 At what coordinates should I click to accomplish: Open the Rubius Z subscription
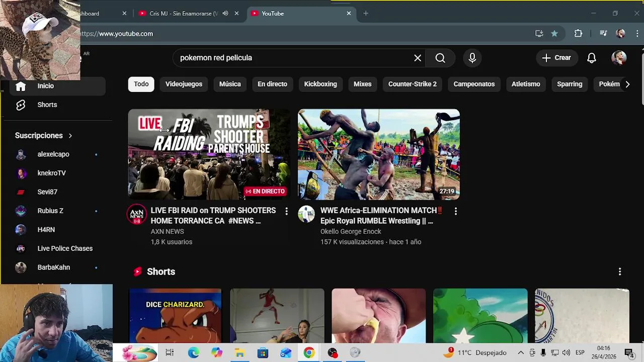[58, 211]
